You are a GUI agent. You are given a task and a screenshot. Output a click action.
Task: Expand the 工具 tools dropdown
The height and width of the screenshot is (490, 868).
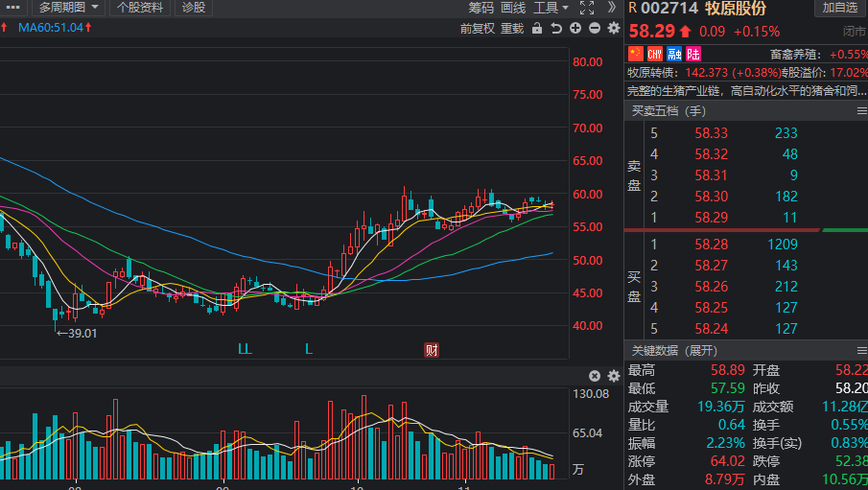[551, 8]
